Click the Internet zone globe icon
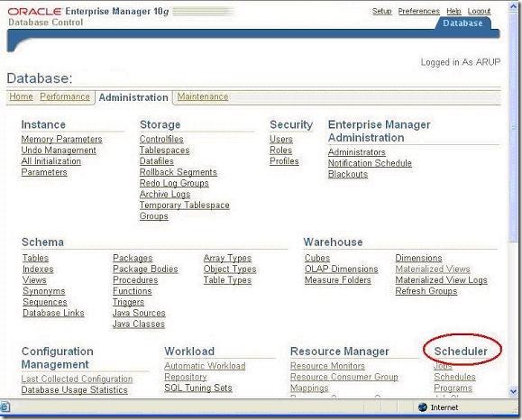The height and width of the screenshot is (420, 522). [423, 407]
